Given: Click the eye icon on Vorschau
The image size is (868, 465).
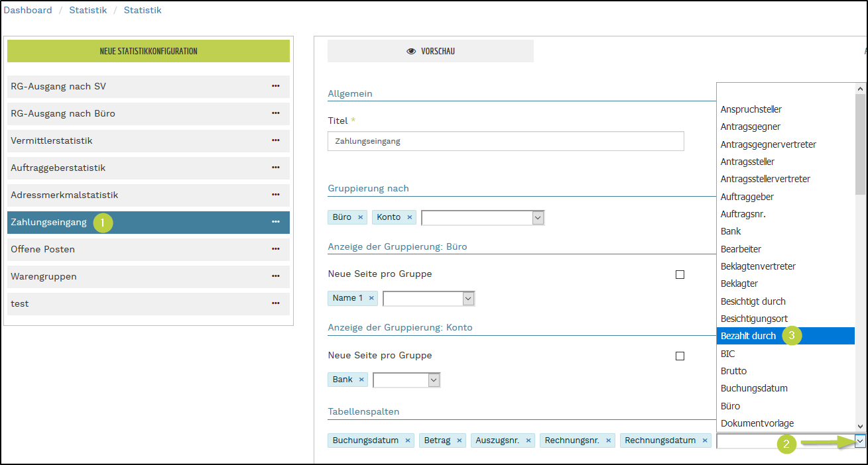Looking at the screenshot, I should (x=411, y=52).
